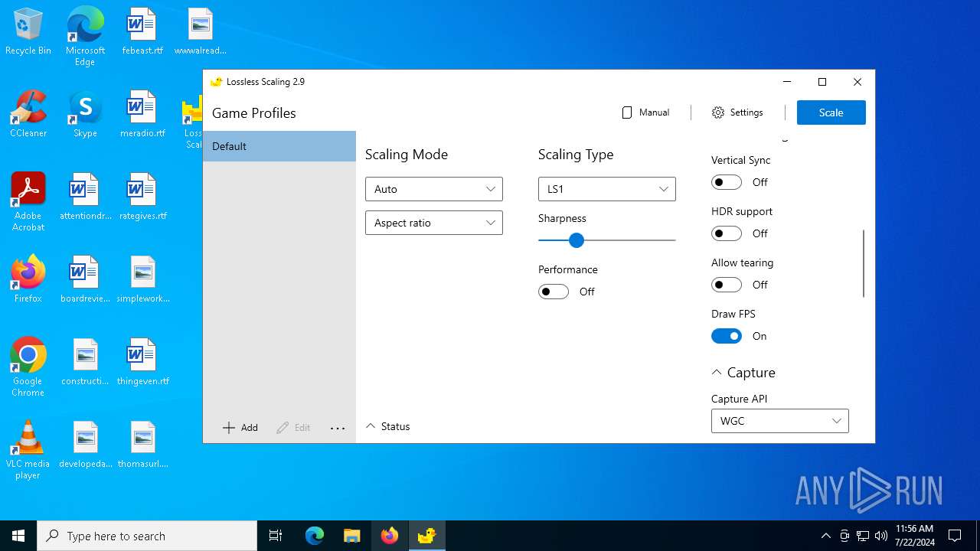980x551 pixels.
Task: Add a new game profile
Action: [240, 428]
